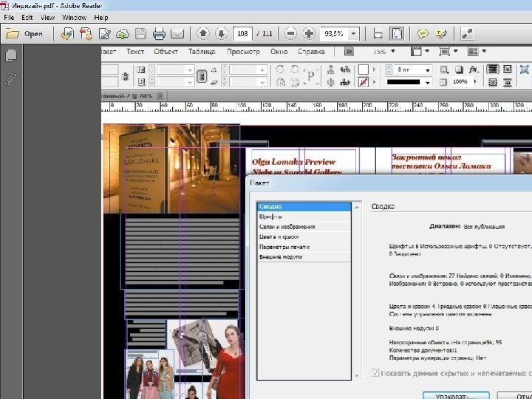
Task: Select Связи и изображения in dialog list
Action: point(287,227)
